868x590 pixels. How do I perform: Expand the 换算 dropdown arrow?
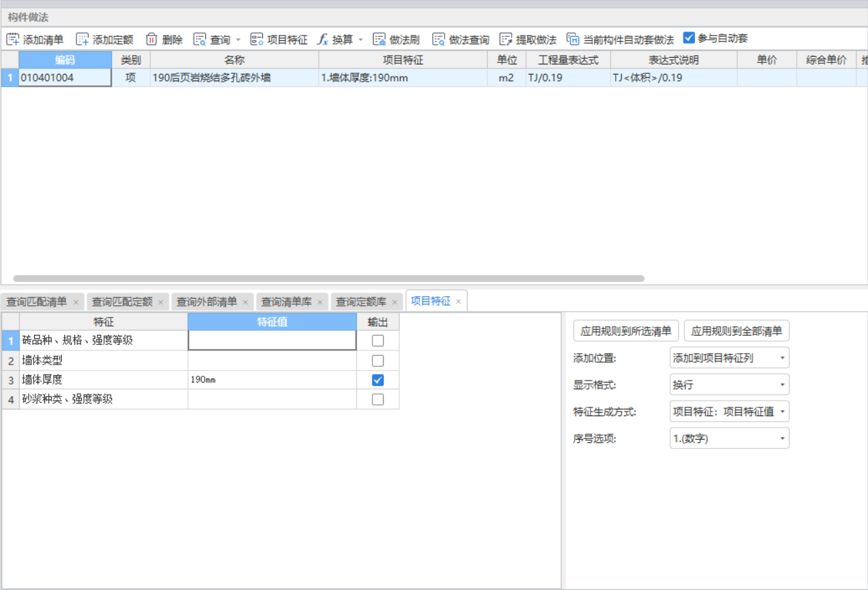[360, 40]
